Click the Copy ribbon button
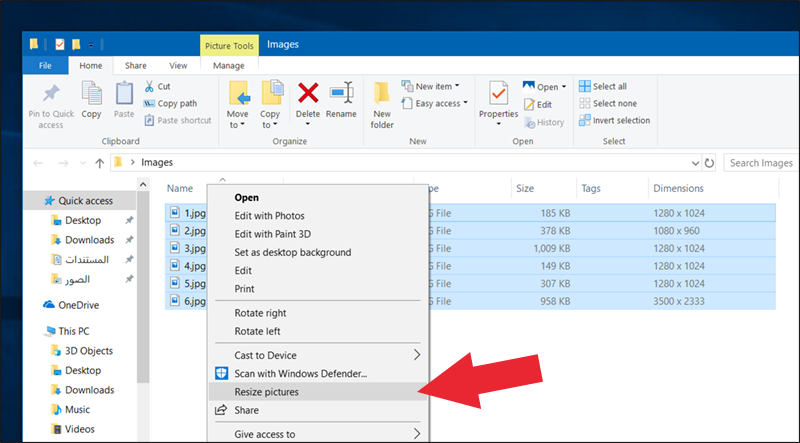800x443 pixels. 91,100
